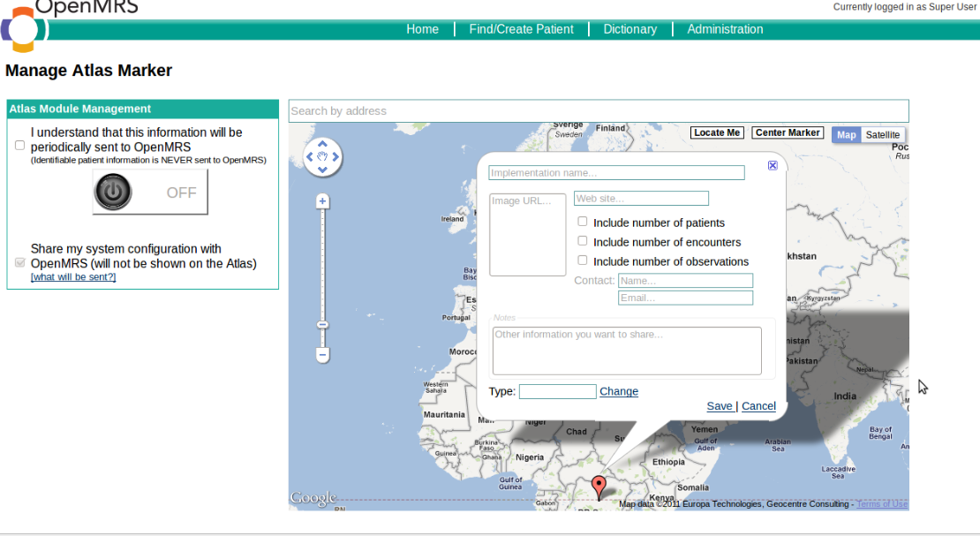The height and width of the screenshot is (536, 980).
Task: Focus the Implementation name field
Action: pos(616,172)
